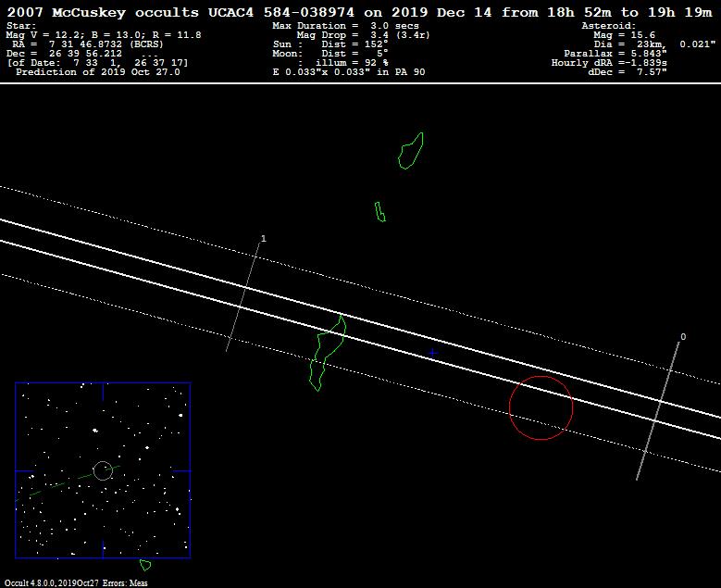
Task: Click 'Max Duration = 3.0 secs' text
Action: pyautogui.click(x=345, y=26)
